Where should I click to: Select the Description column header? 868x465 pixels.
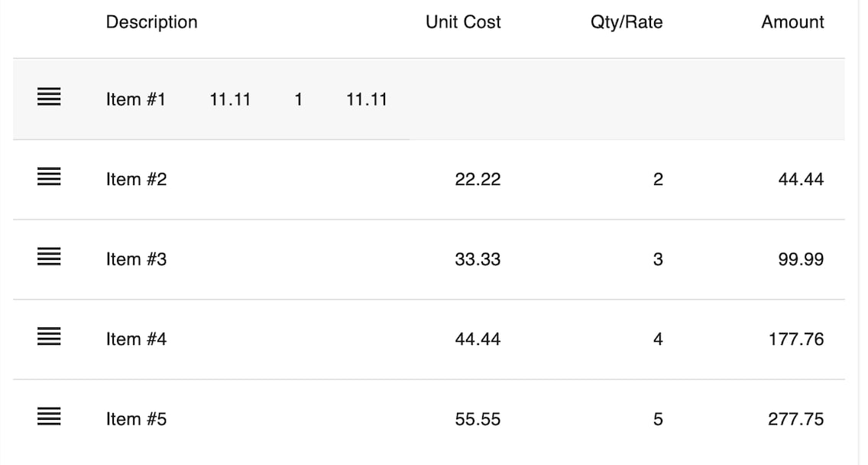(151, 22)
